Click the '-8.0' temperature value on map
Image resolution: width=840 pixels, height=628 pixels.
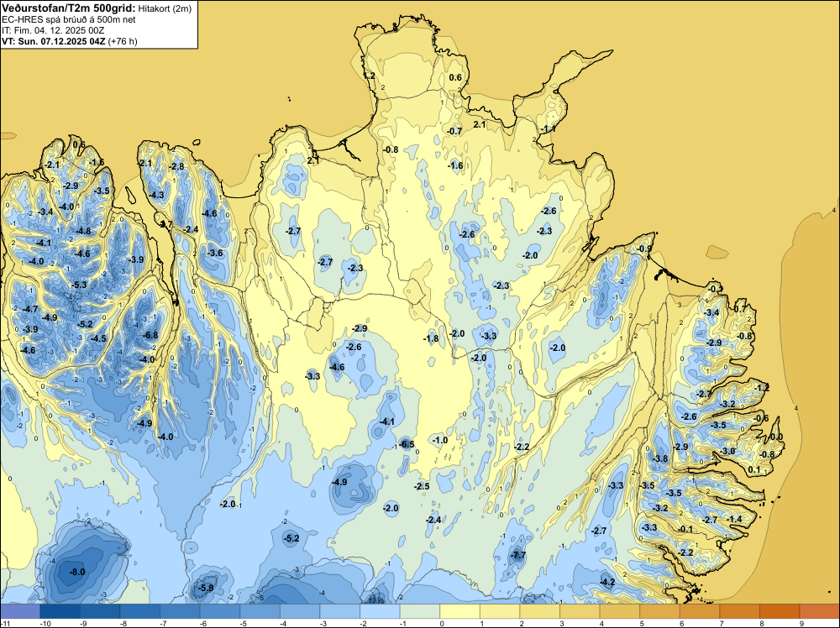tap(77, 572)
